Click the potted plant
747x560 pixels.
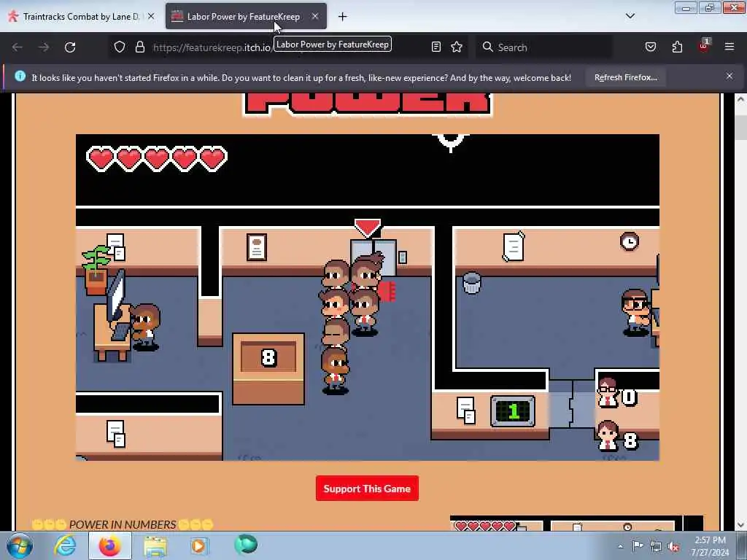(96, 270)
